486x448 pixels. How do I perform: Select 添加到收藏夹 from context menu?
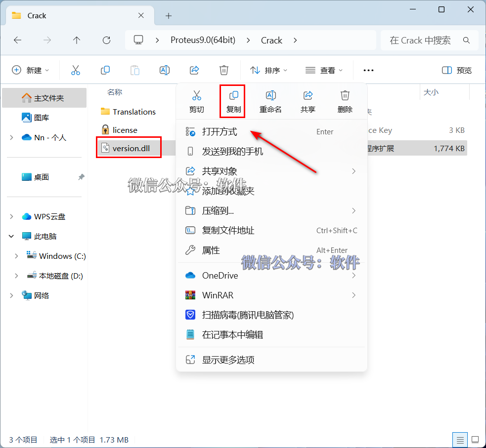(271, 191)
